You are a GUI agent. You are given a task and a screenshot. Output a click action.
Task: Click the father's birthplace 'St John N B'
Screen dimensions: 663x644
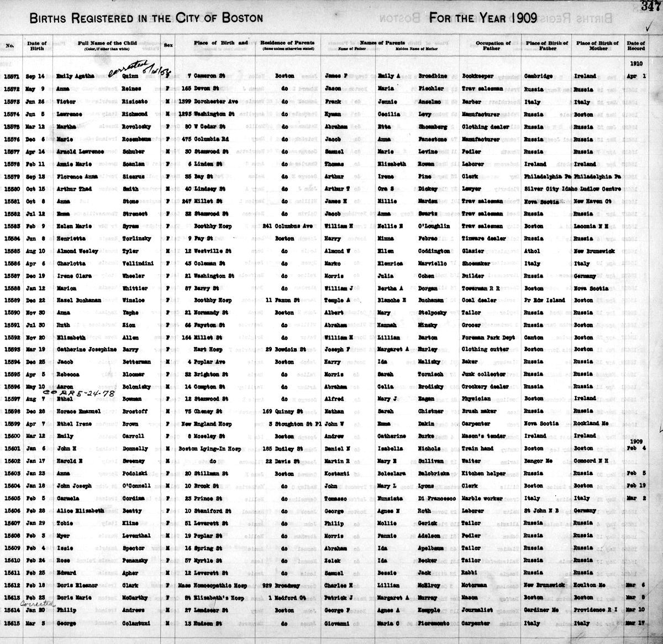541,511
